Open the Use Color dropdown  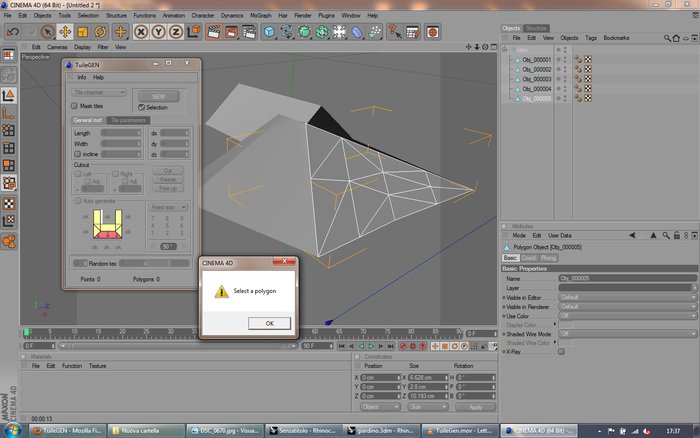[x=627, y=316]
